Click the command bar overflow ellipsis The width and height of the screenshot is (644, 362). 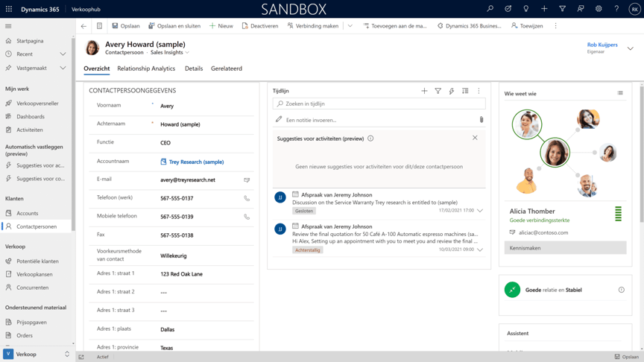tap(556, 26)
